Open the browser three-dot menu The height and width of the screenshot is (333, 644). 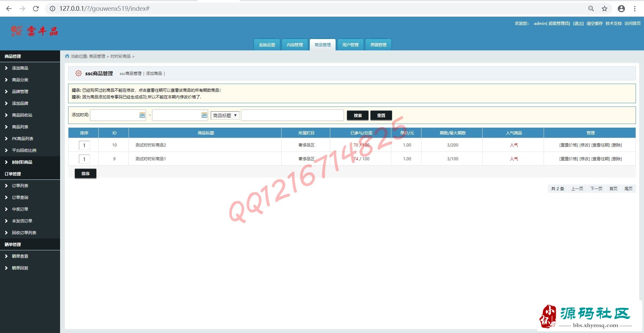tap(635, 9)
